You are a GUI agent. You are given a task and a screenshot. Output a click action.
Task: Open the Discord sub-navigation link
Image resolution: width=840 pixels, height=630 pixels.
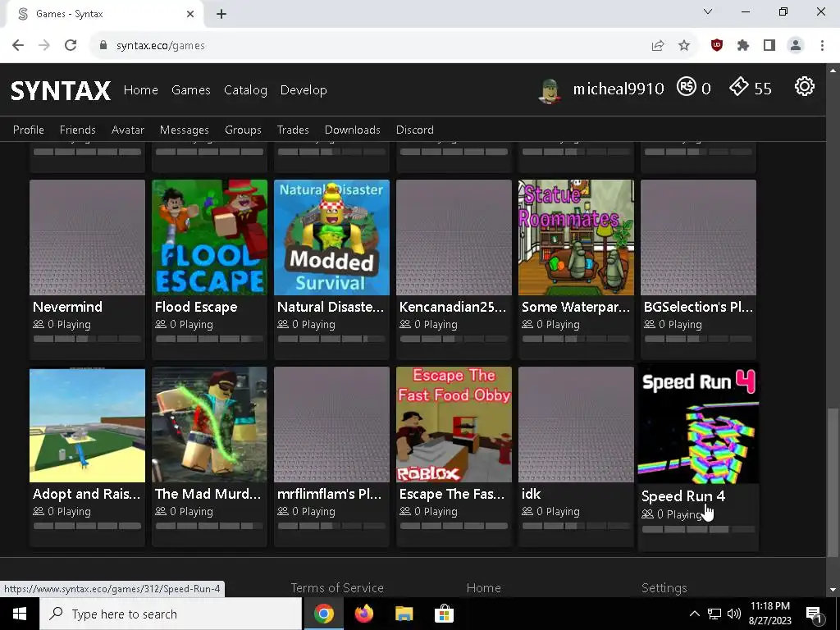pyautogui.click(x=414, y=130)
